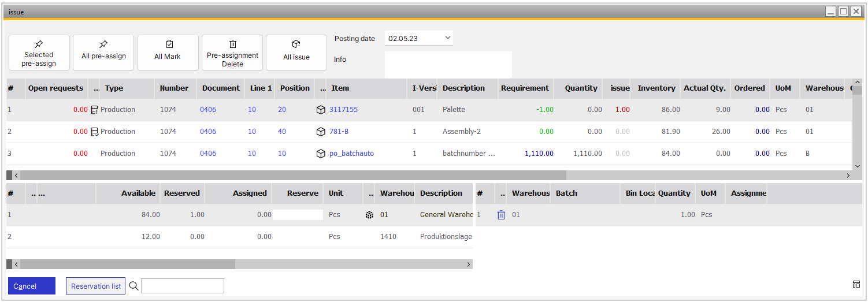
Task: Click the All issue box button
Action: point(296,53)
